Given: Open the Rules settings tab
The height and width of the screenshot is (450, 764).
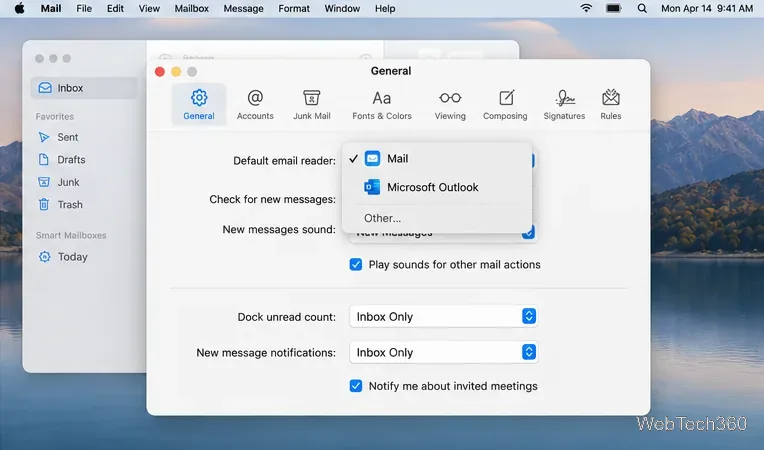Looking at the screenshot, I should click(611, 104).
